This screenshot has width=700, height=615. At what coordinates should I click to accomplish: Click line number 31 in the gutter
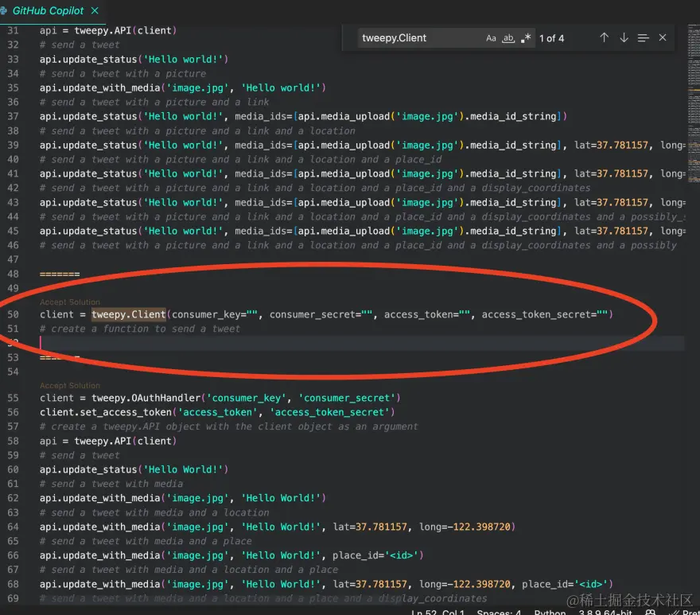pyautogui.click(x=13, y=31)
